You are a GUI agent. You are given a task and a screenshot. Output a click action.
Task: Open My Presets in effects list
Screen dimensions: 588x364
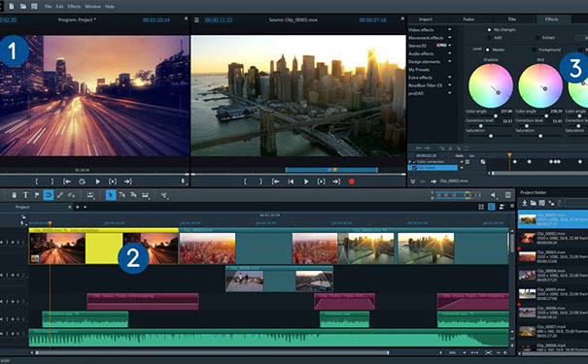point(419,70)
